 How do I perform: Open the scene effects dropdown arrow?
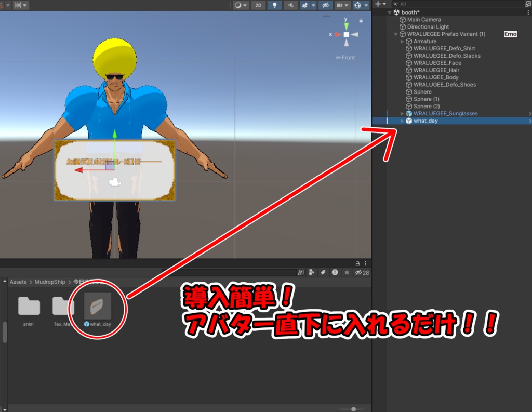[x=313, y=5]
